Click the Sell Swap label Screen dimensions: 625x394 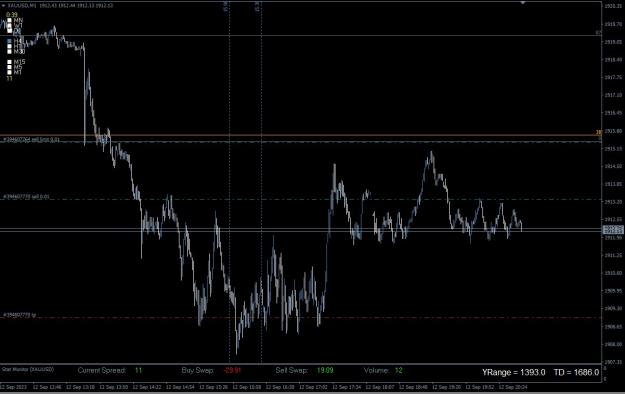(x=291, y=370)
